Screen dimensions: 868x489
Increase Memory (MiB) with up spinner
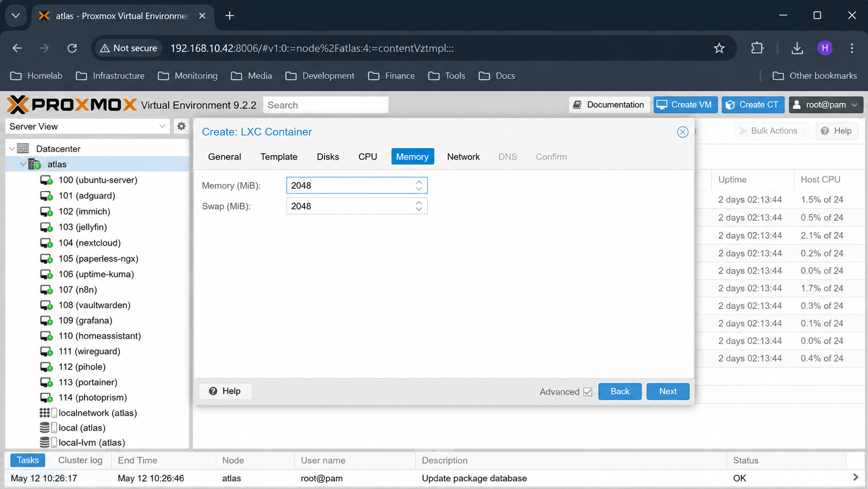point(419,182)
